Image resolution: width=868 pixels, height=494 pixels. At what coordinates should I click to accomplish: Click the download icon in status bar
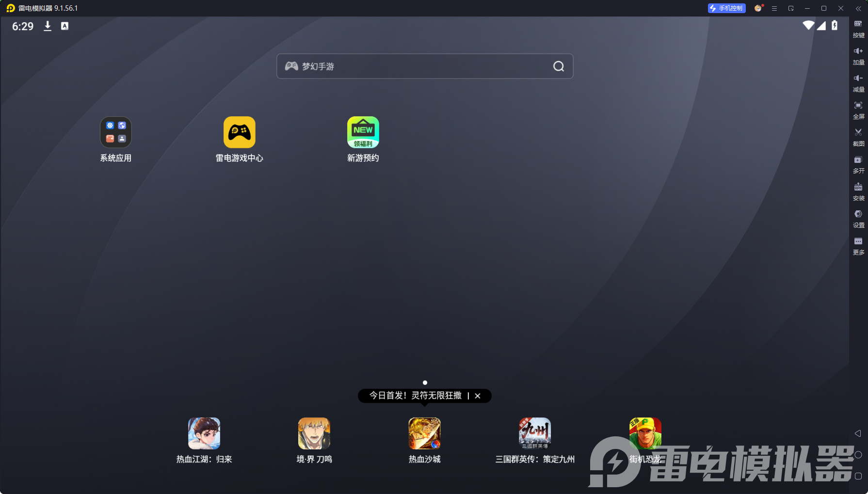(x=48, y=26)
